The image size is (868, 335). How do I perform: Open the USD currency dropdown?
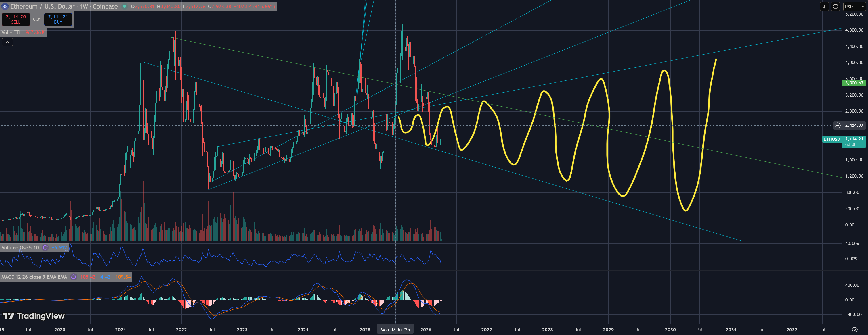(x=854, y=6)
